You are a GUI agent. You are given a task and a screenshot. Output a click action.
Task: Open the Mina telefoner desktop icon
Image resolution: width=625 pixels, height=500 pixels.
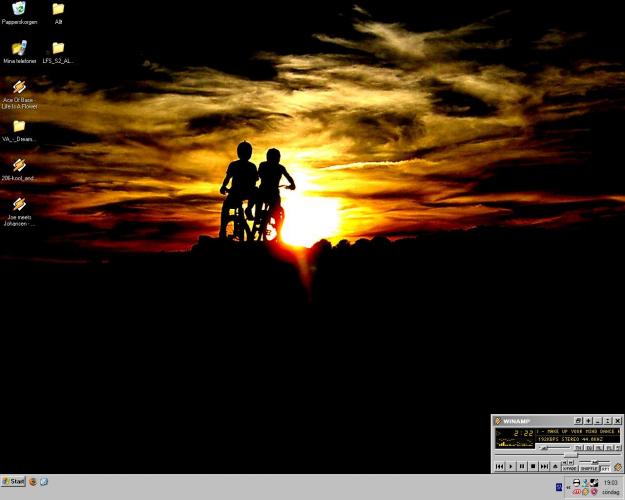[x=18, y=48]
